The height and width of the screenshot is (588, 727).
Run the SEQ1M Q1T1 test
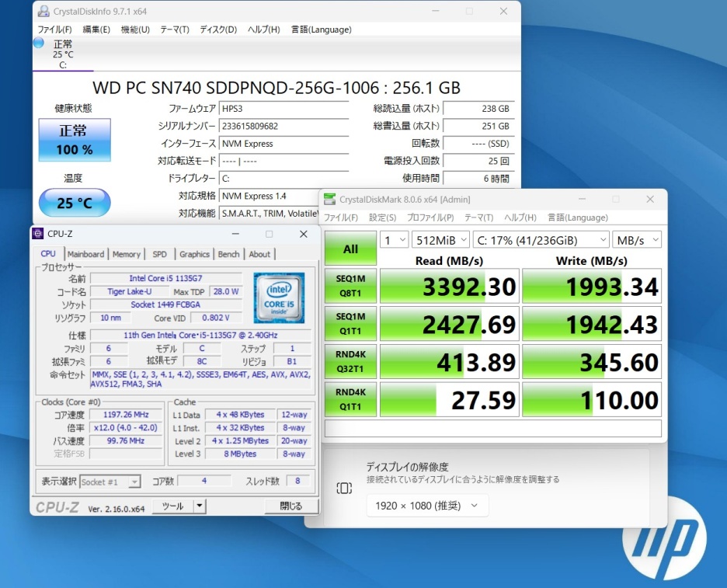pos(350,324)
